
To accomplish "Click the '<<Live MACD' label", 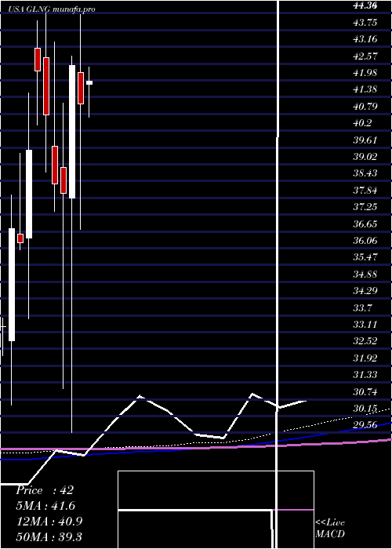I will point(330,529).
